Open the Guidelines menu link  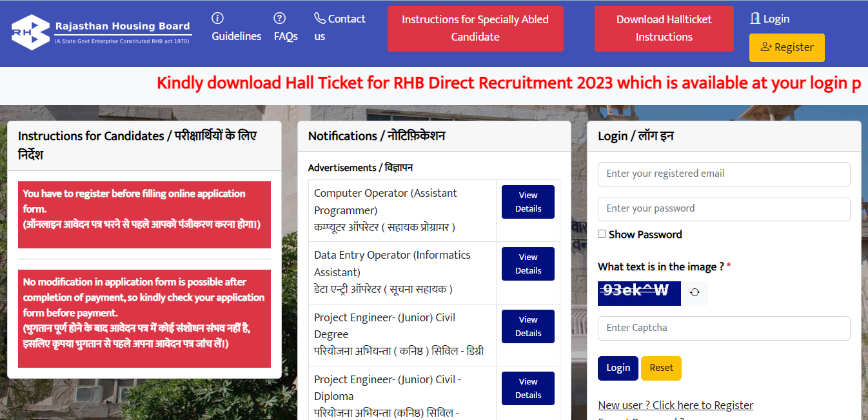click(x=237, y=28)
